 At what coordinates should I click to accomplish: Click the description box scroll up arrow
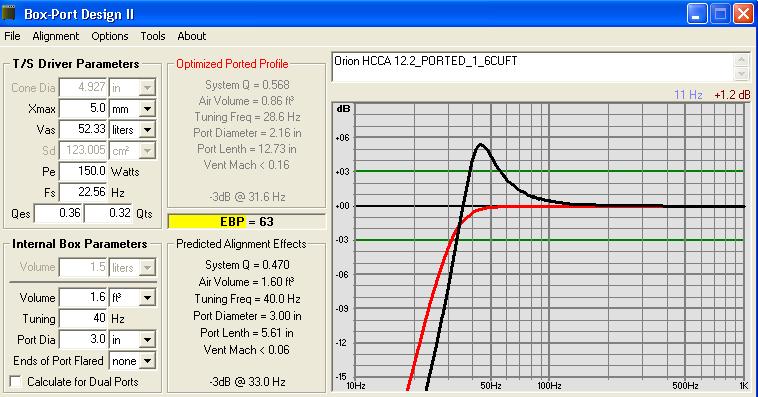[742, 60]
